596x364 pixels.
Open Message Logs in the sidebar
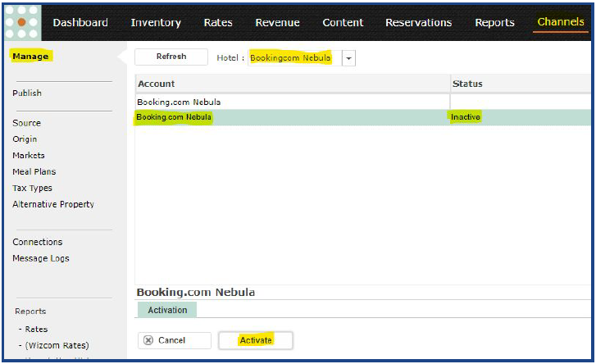(41, 258)
